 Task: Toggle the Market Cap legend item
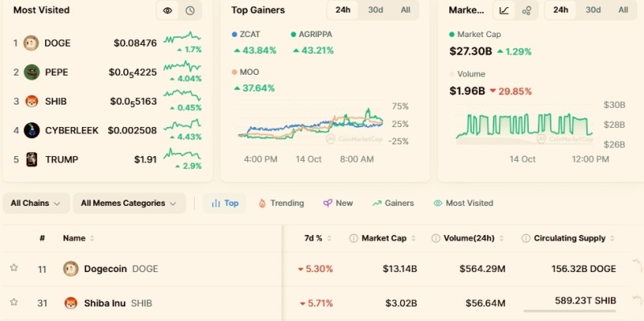pos(475,35)
